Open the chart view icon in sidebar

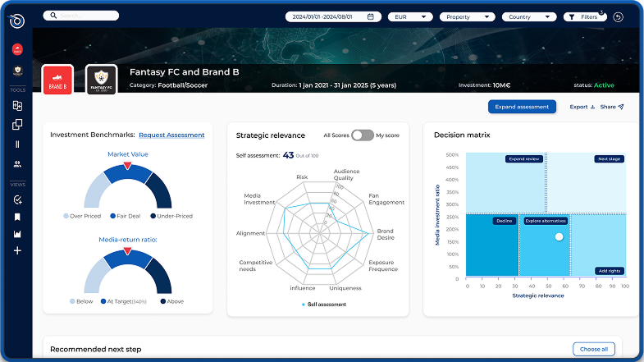17,234
